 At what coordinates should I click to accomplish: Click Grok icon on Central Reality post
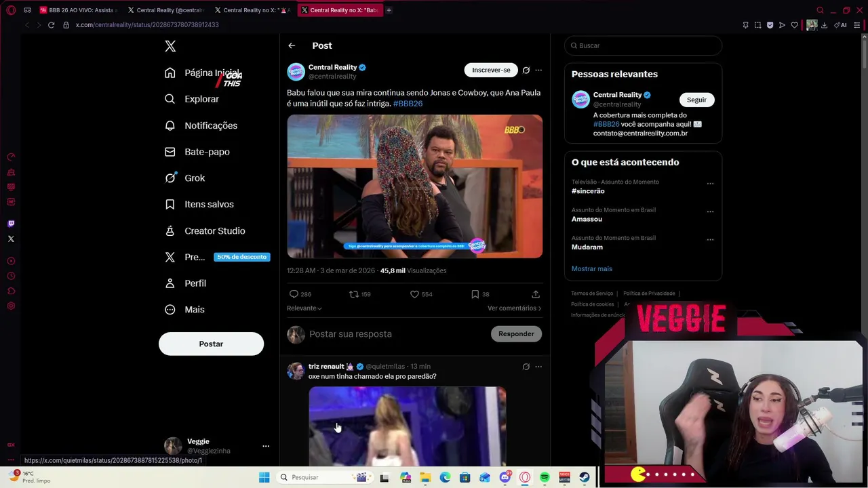(526, 70)
